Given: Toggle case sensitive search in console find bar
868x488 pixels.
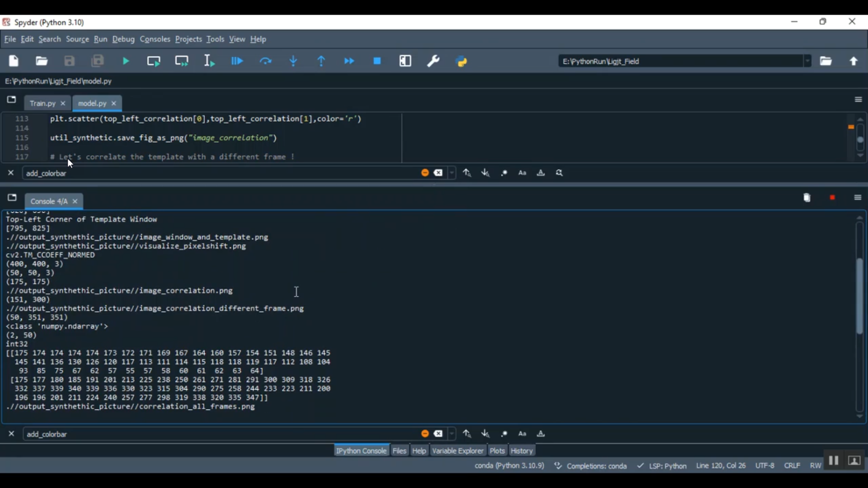Looking at the screenshot, I should (523, 434).
